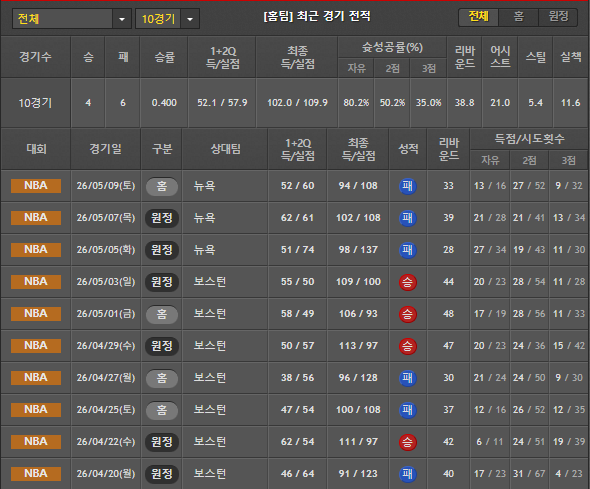Click the 상대팀 column header

click(225, 149)
